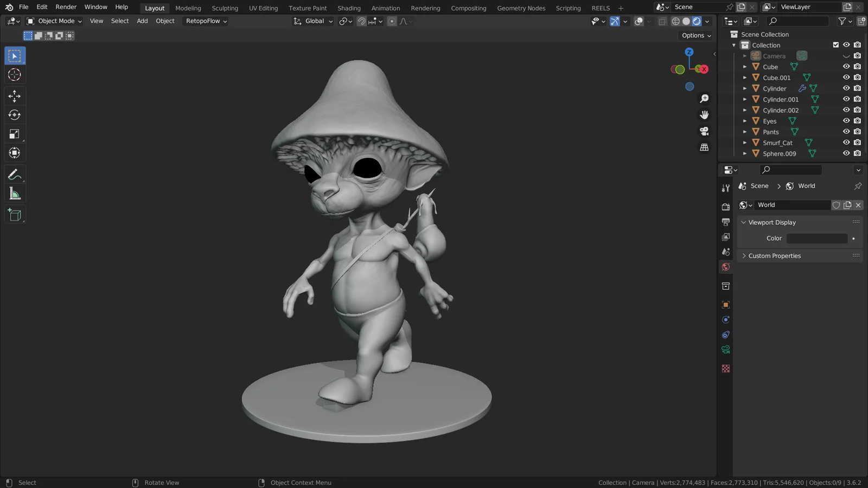Viewport: 868px width, 488px height.
Task: Click the Options button in viewport header
Action: pyautogui.click(x=696, y=35)
